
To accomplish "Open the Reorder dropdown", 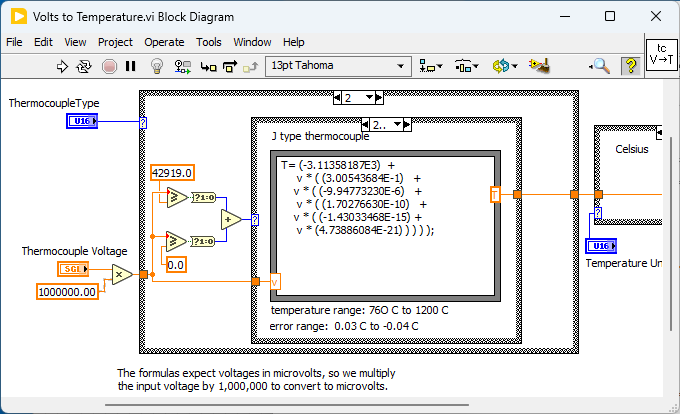I will pyautogui.click(x=505, y=66).
